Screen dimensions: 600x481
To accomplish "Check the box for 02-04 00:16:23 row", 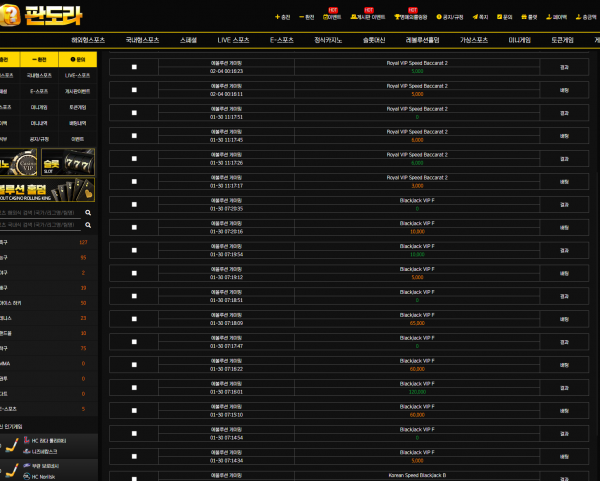I will coord(135,67).
